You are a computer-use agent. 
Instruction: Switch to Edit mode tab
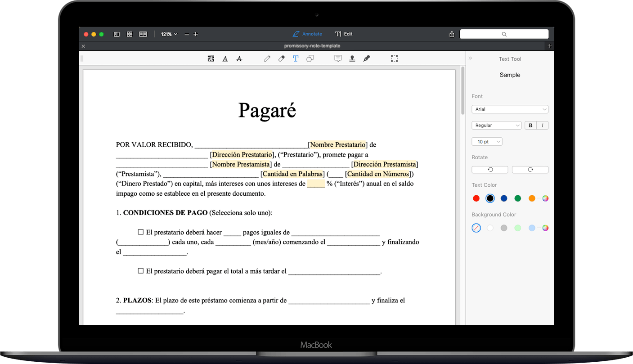[x=344, y=34]
